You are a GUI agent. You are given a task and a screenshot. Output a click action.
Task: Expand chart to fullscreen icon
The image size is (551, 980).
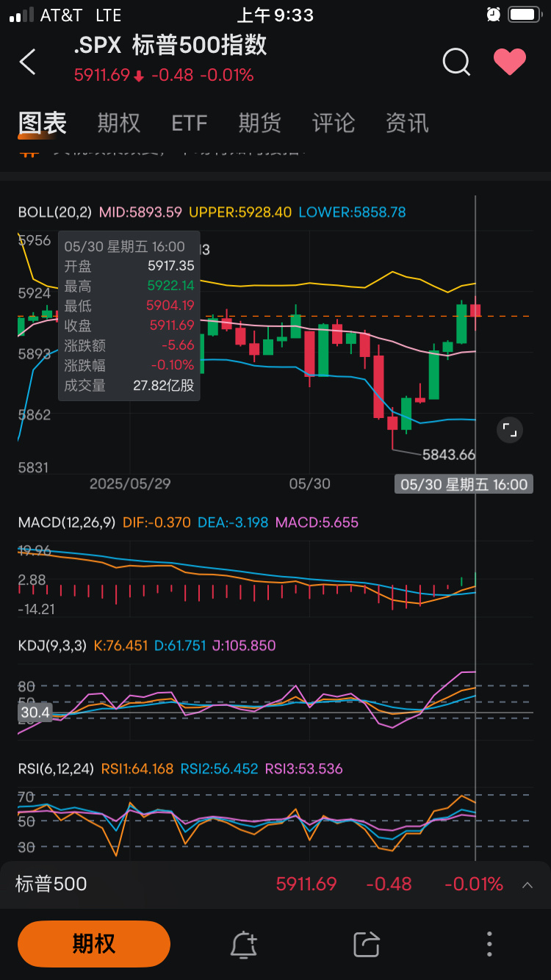(x=509, y=430)
